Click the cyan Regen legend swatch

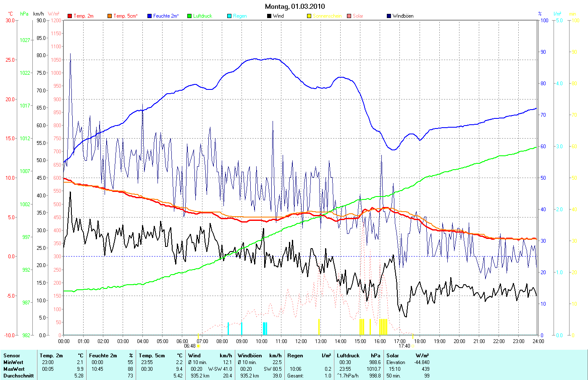coord(229,16)
